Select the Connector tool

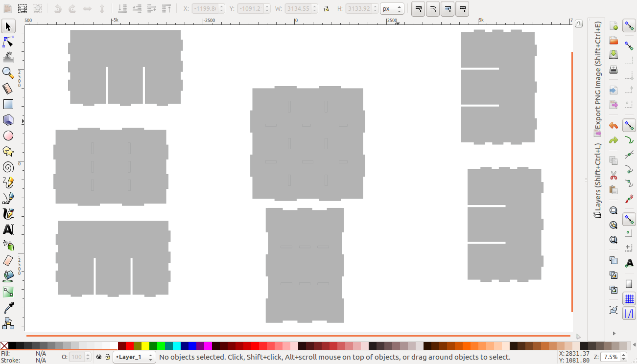[x=8, y=323]
